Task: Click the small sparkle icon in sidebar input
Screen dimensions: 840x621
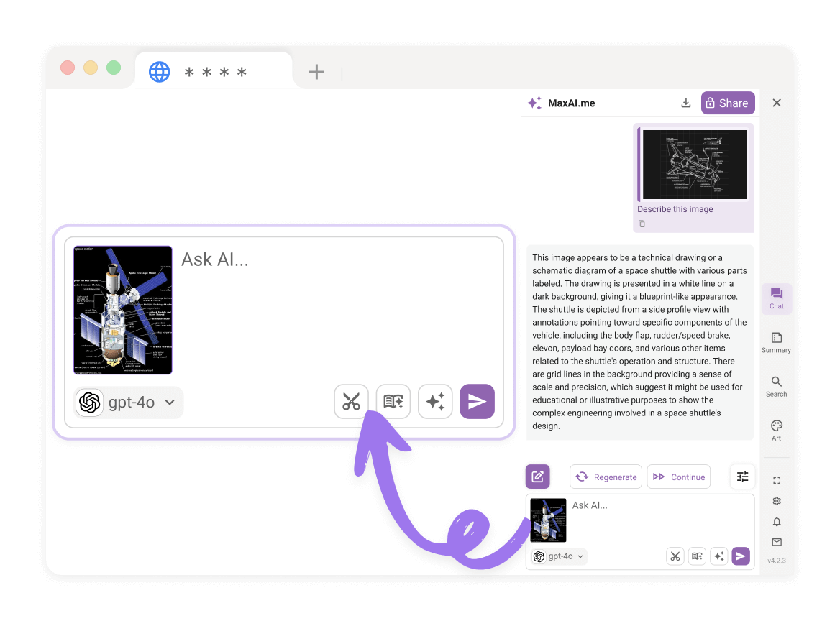Action: (719, 556)
